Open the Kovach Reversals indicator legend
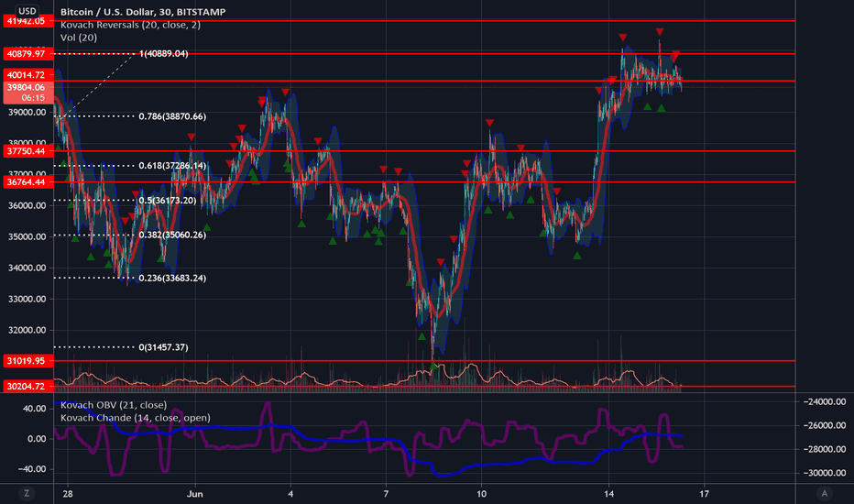This screenshot has width=854, height=504. (x=130, y=25)
